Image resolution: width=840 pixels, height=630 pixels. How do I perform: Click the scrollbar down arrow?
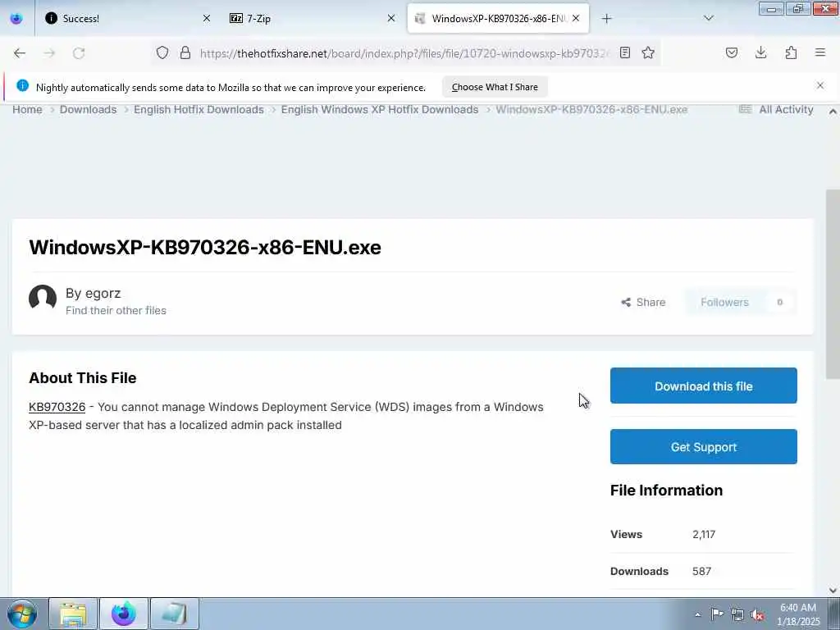[833, 591]
